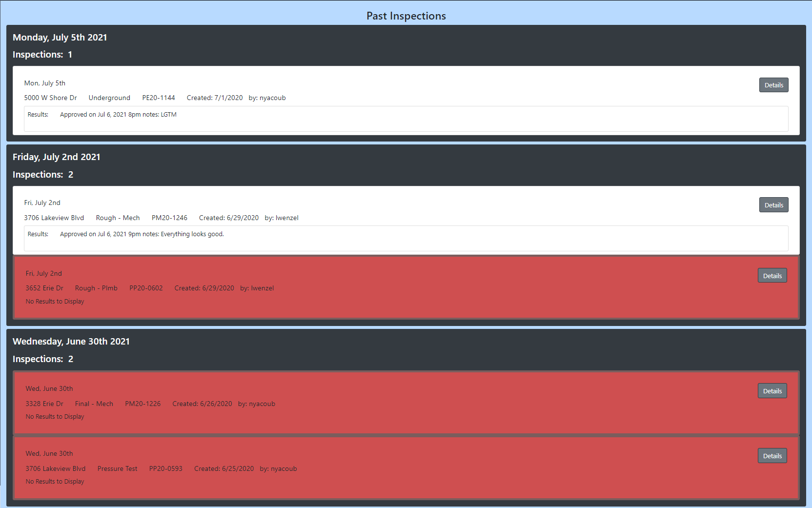Viewport: 812px width, 508px height.
Task: Click the address 5000 W Shore Dr
Action: click(x=50, y=98)
